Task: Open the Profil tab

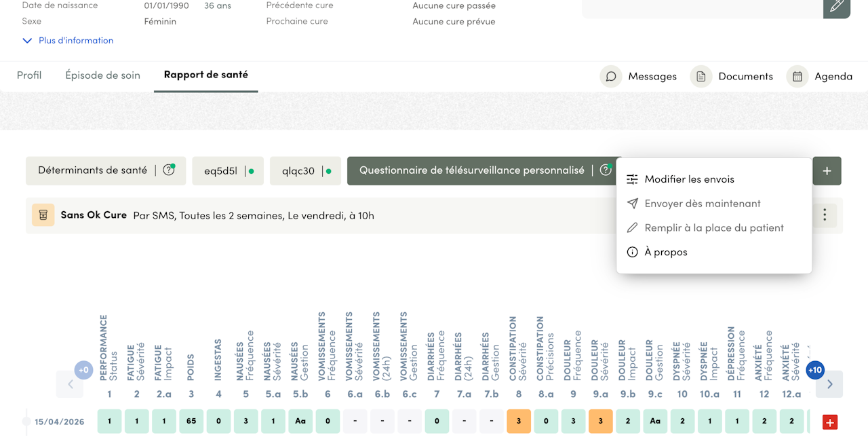Action: [x=29, y=75]
